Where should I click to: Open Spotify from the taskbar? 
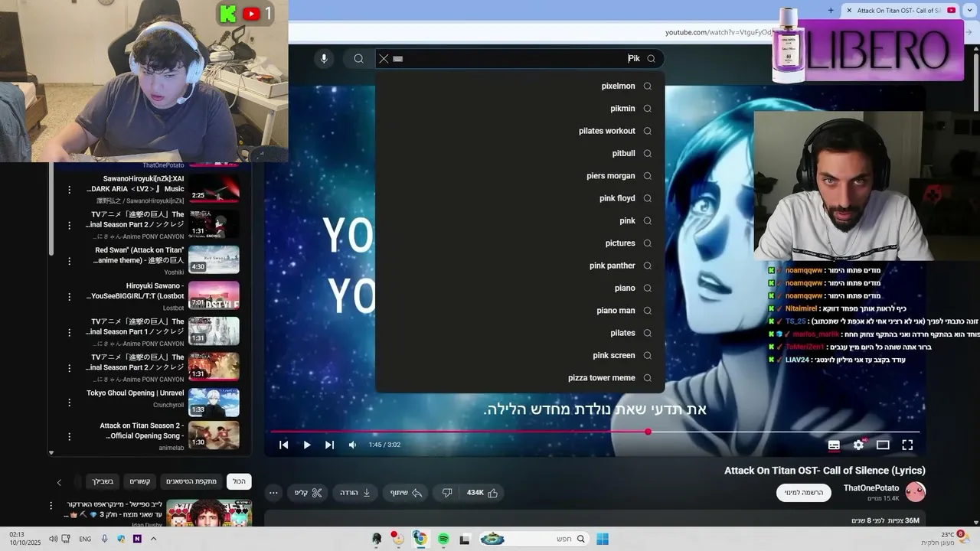tap(443, 540)
